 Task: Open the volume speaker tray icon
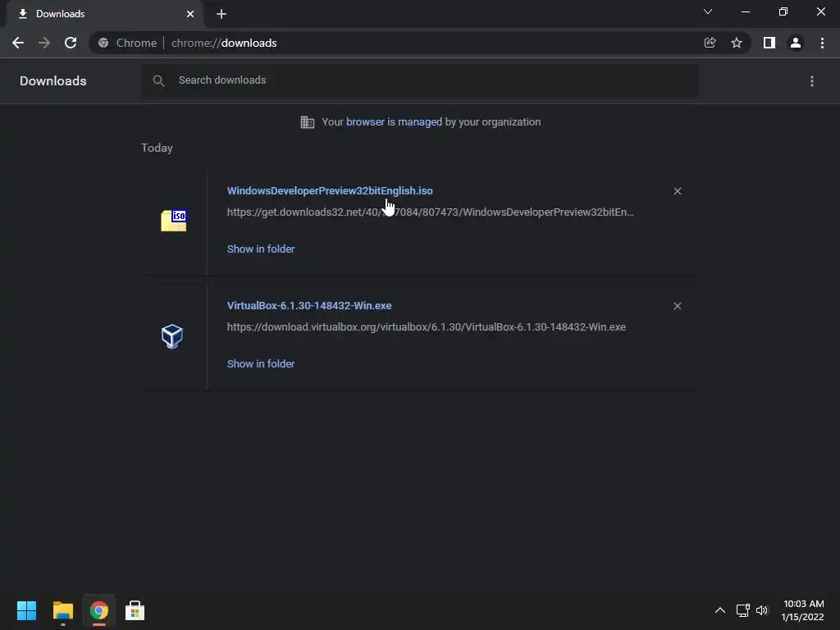click(762, 610)
